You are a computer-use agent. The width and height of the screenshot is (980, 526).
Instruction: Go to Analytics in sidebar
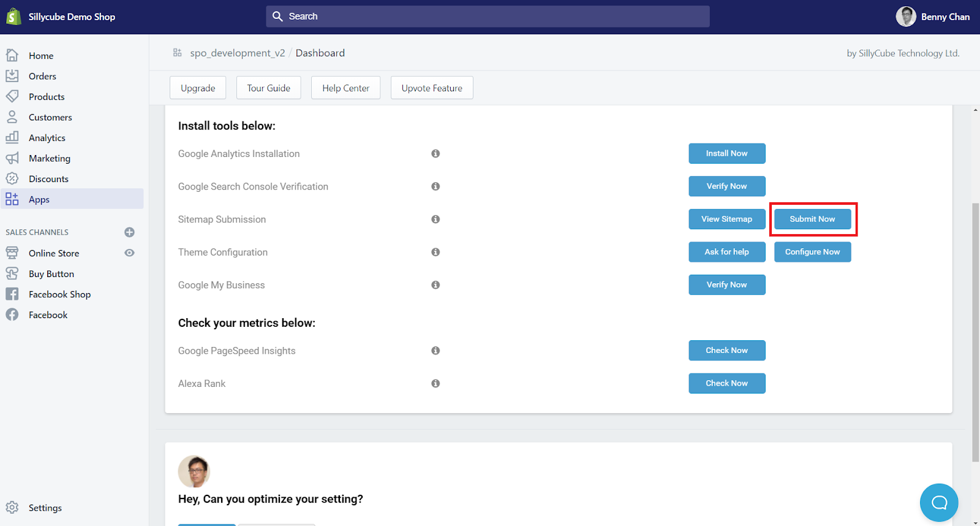(x=47, y=138)
